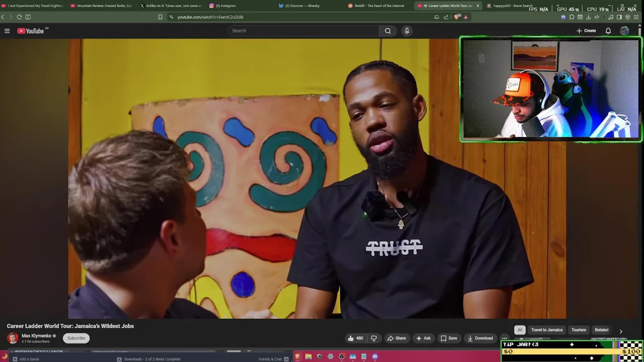
Task: Bookmark this page in address bar
Action: click(160, 17)
